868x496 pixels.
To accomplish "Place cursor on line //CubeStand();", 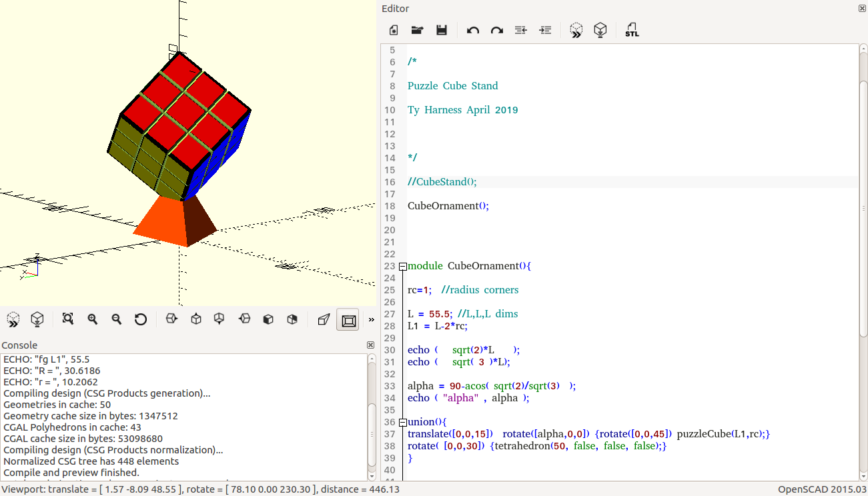I will click(442, 182).
